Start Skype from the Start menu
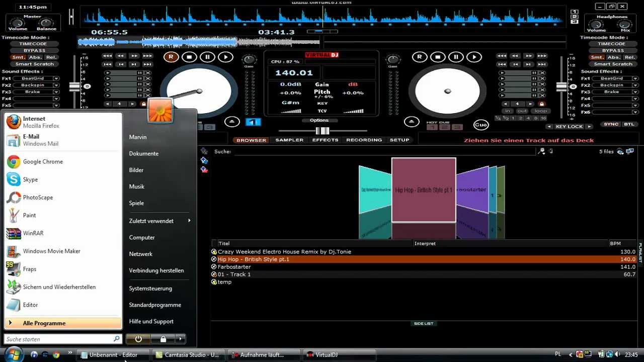This screenshot has width=644, height=362. pyautogui.click(x=63, y=179)
